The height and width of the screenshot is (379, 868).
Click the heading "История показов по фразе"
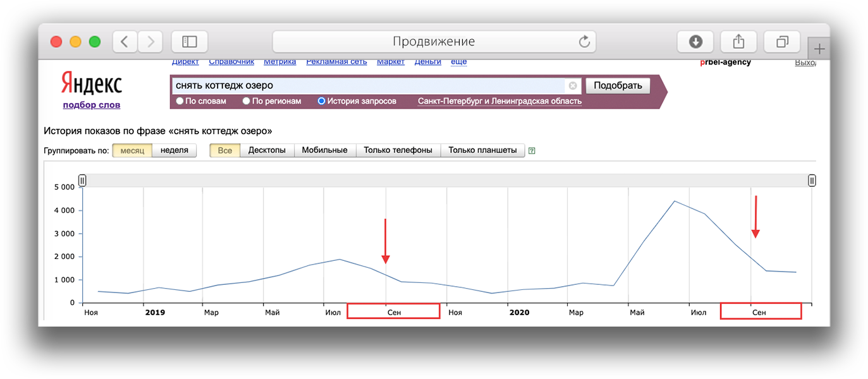coord(106,131)
